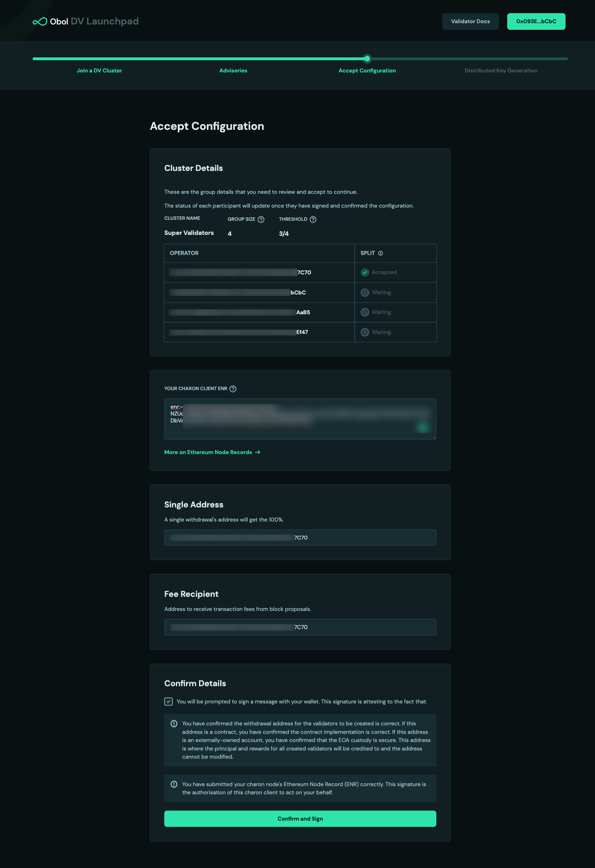Open Validator Docs
This screenshot has height=868, width=595.
[x=470, y=21]
